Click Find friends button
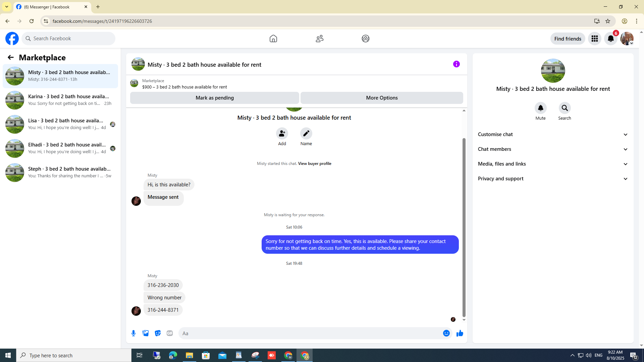Screen dimensions: 644x362 point(568,39)
